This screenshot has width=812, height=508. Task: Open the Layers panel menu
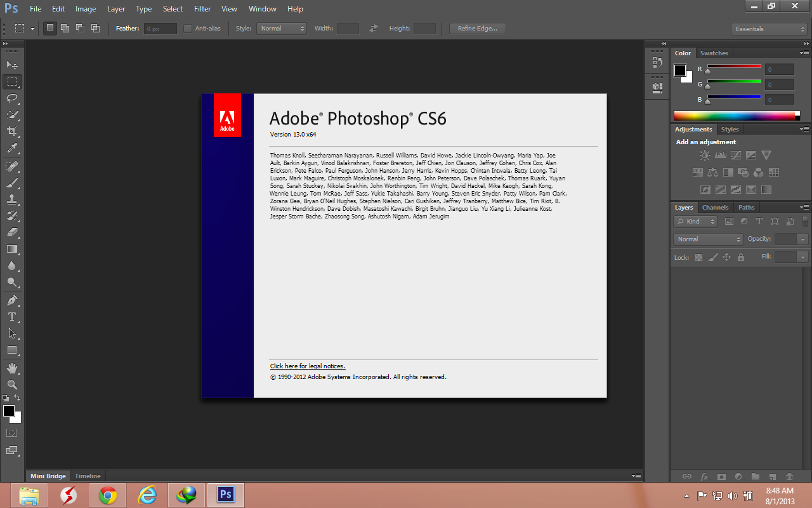coord(804,208)
